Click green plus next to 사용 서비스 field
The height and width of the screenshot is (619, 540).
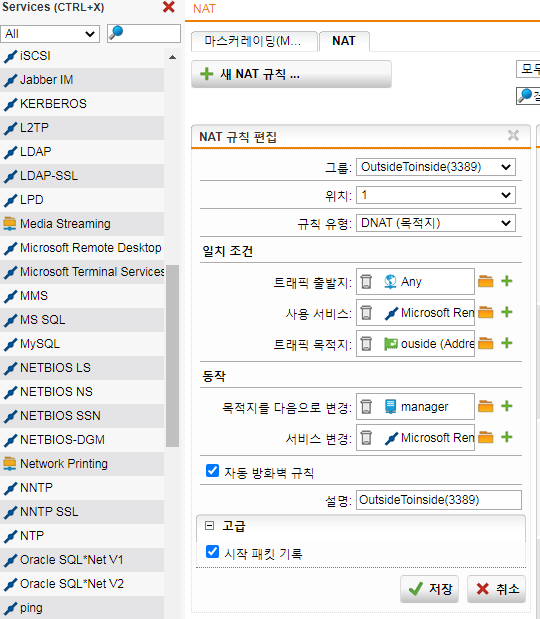click(507, 312)
